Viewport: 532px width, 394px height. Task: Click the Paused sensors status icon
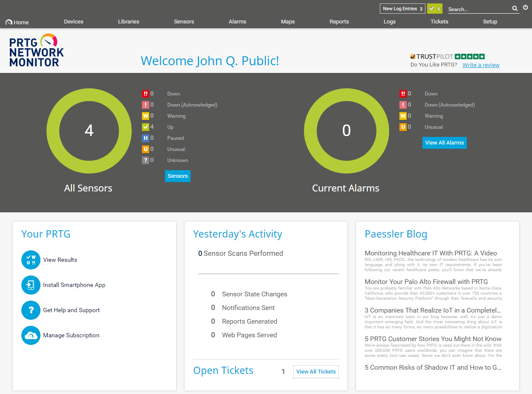(x=145, y=138)
